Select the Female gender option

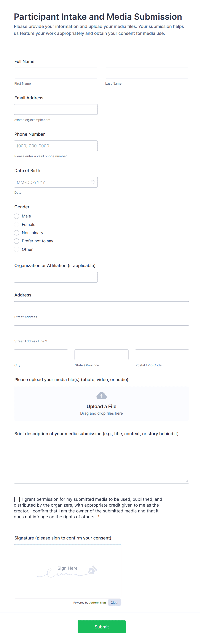[x=16, y=224]
